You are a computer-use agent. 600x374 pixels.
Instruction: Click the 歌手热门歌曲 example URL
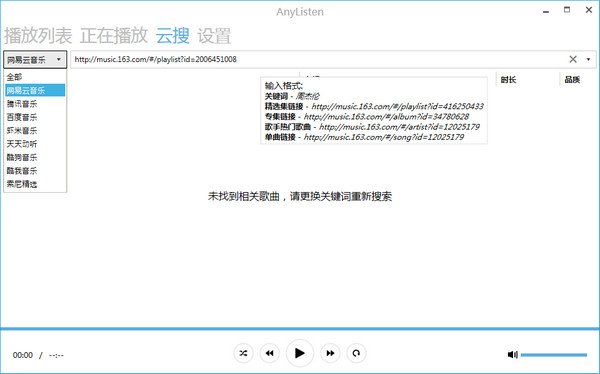point(399,127)
